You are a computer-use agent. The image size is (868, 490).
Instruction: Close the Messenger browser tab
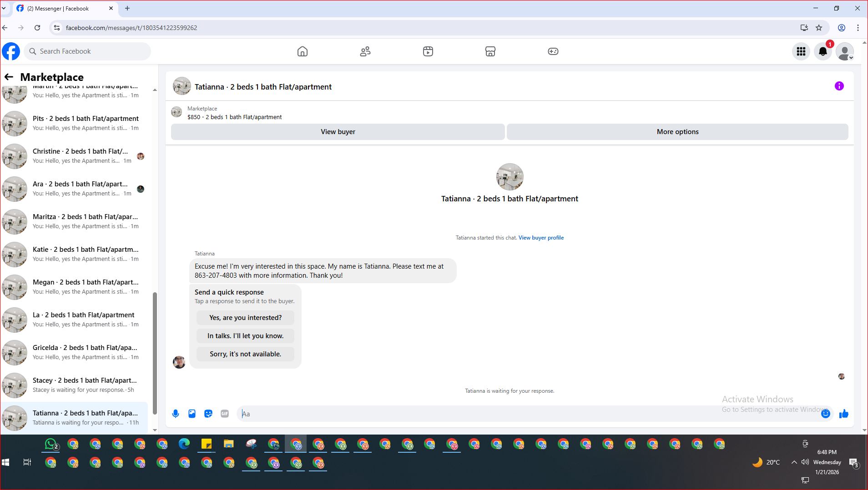tap(111, 8)
